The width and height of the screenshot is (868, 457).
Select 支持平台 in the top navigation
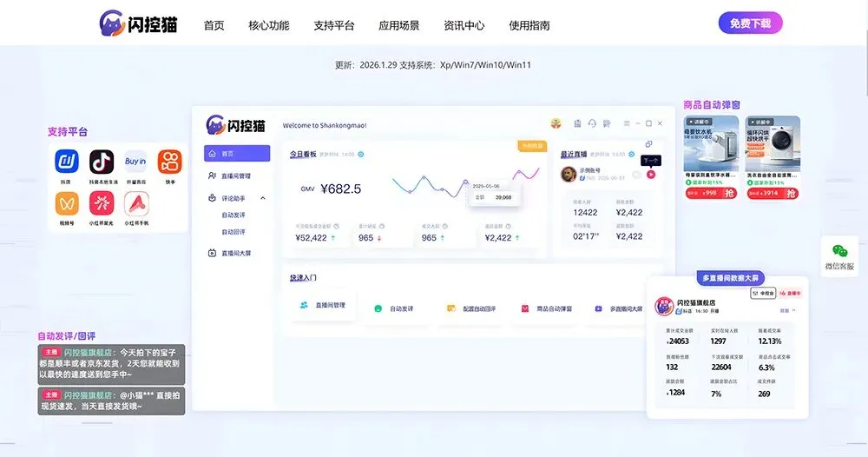coord(334,25)
